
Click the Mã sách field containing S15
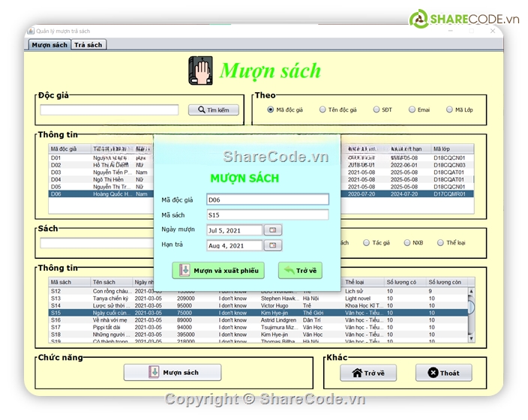click(x=268, y=215)
